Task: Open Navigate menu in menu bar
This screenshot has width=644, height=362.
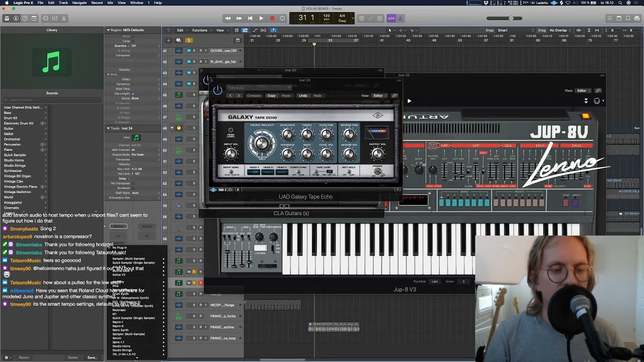Action: (x=79, y=3)
